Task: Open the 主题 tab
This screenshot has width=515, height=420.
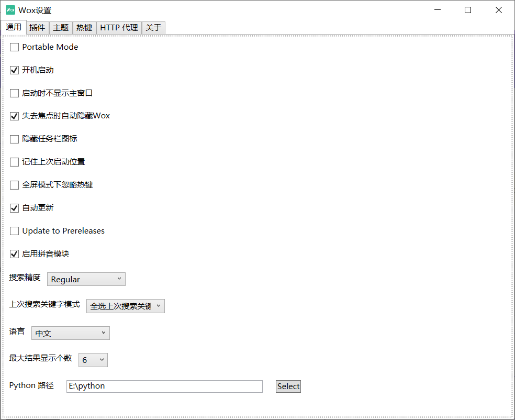Action: point(61,27)
